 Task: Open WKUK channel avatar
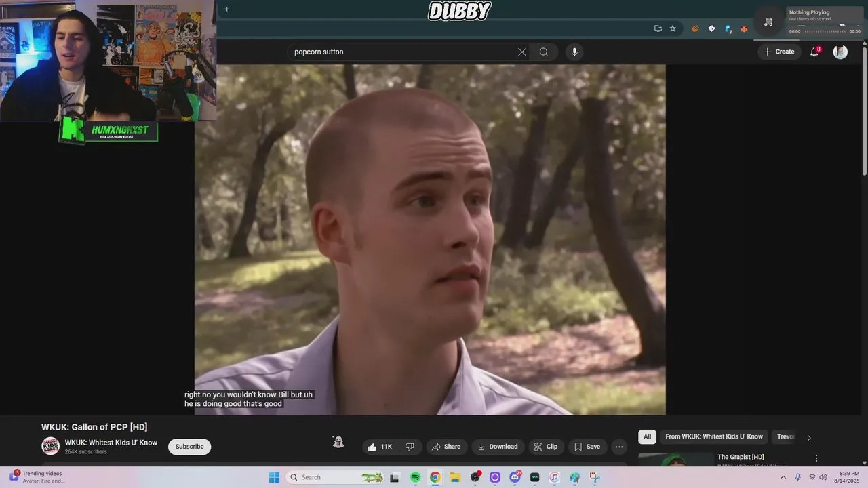[x=51, y=446]
